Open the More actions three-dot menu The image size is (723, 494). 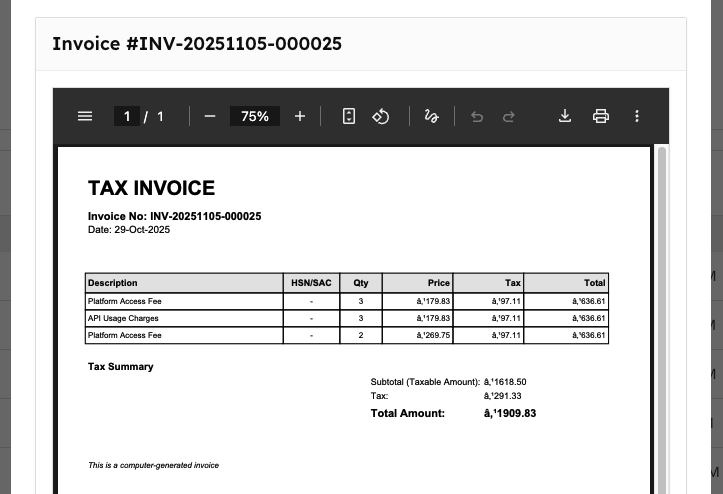pyautogui.click(x=637, y=116)
